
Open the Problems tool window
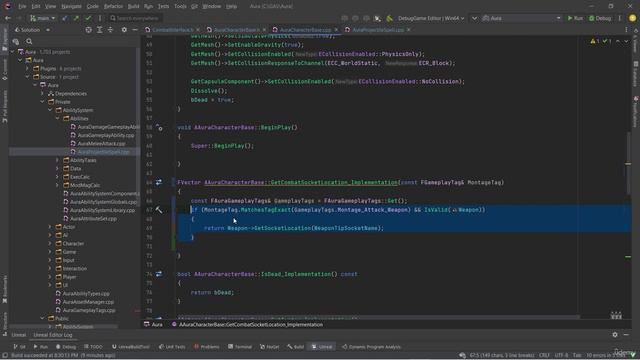point(207,347)
